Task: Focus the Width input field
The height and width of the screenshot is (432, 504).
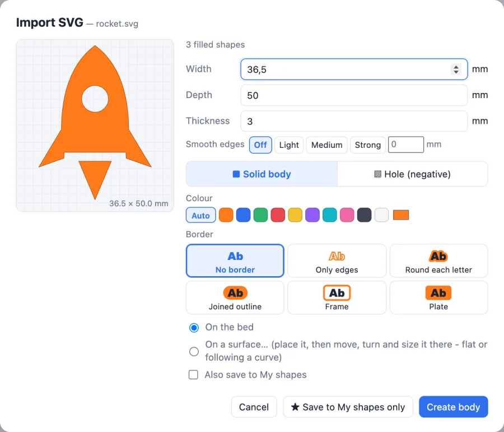Action: click(x=353, y=69)
